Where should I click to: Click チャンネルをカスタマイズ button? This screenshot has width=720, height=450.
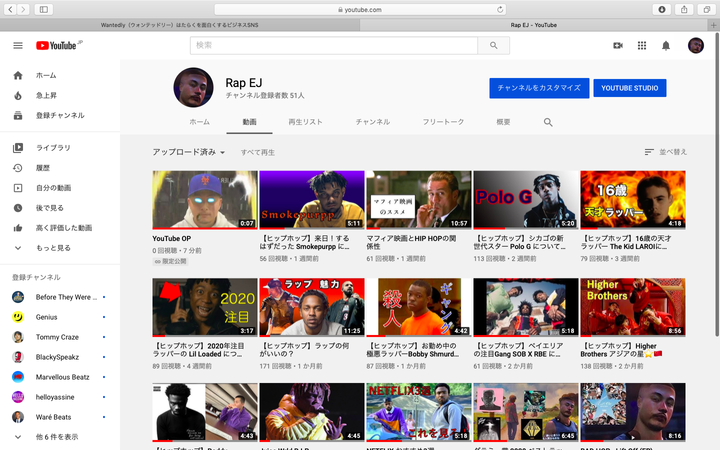pyautogui.click(x=539, y=88)
